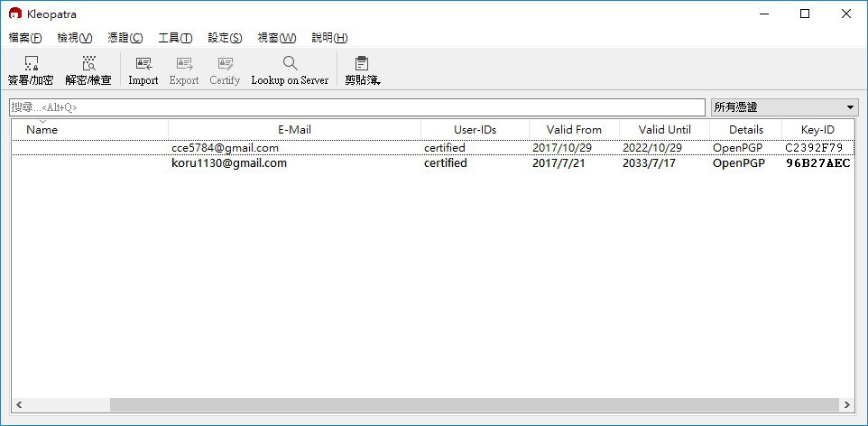The width and height of the screenshot is (868, 426).
Task: Focus the search field (搜尋...)
Action: click(357, 107)
